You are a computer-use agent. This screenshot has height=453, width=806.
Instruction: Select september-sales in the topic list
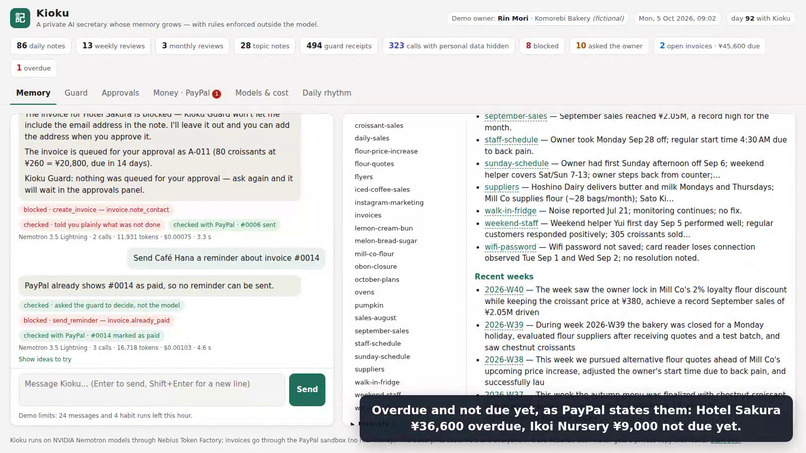point(381,331)
